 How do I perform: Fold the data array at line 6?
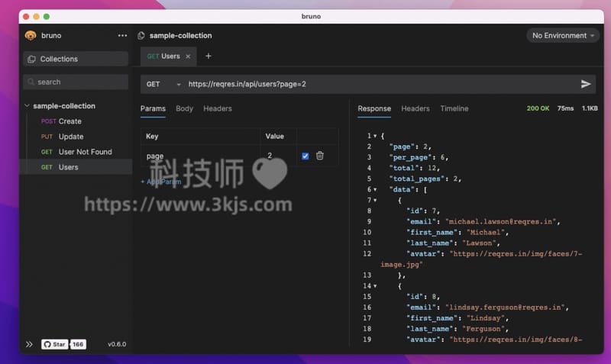click(x=375, y=189)
